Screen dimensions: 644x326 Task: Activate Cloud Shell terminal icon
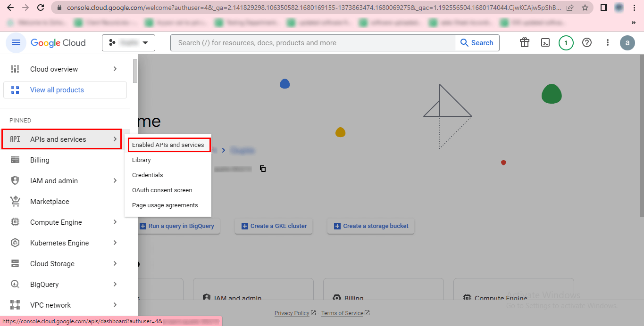pos(545,43)
